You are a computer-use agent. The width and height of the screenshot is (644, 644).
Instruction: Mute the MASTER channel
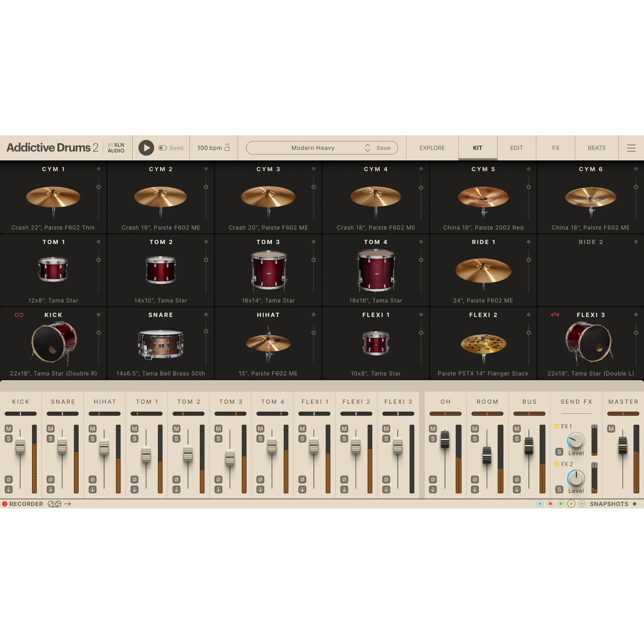(611, 428)
